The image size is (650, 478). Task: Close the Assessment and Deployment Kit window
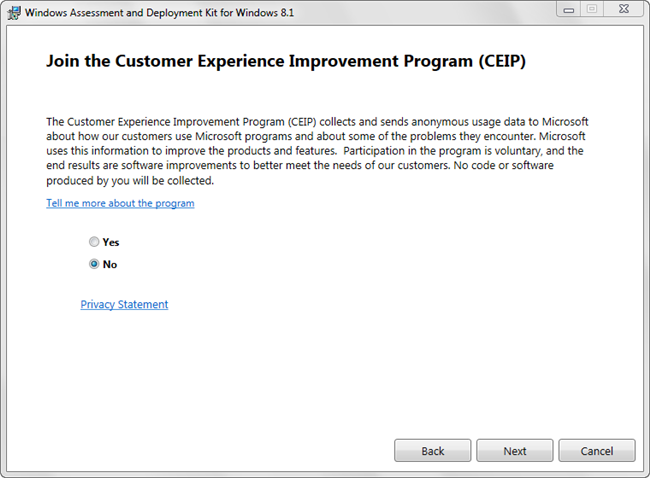click(x=622, y=11)
